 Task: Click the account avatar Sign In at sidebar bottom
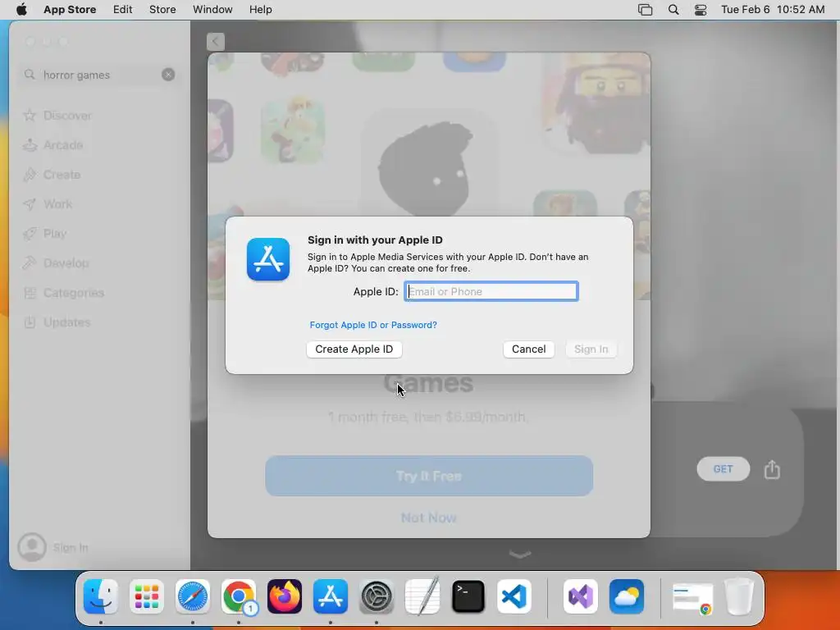pyautogui.click(x=53, y=547)
